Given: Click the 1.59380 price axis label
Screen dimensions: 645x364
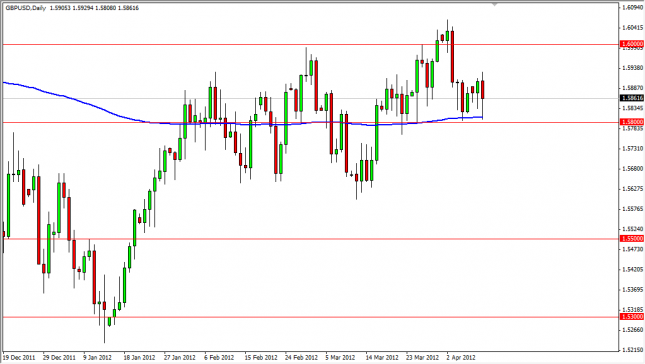Looking at the screenshot, I should point(633,68).
